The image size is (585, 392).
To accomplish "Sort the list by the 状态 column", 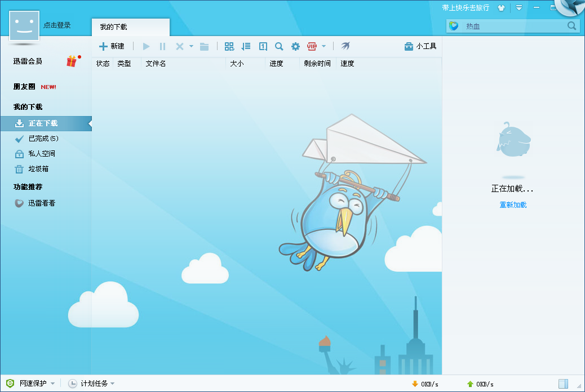I will (x=103, y=64).
